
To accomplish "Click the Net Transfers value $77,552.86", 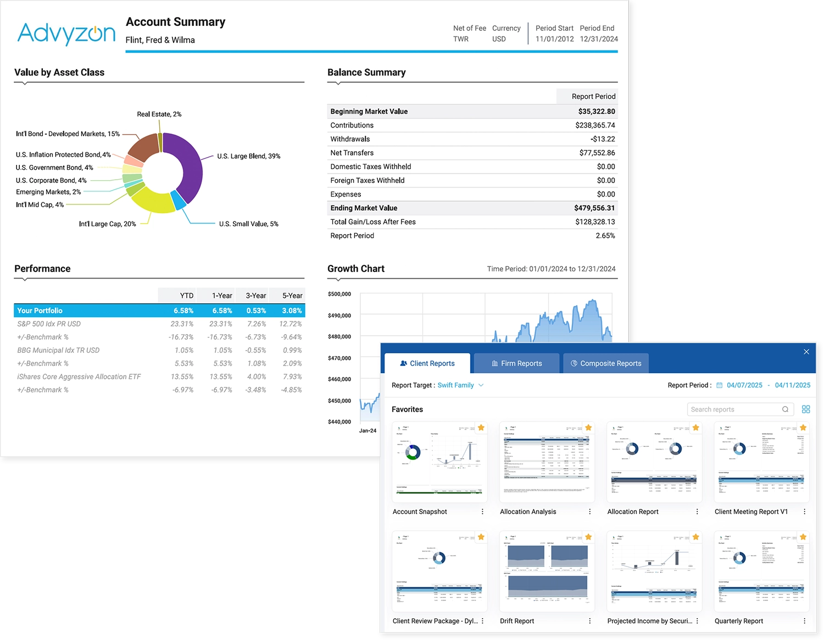I will 597,153.
